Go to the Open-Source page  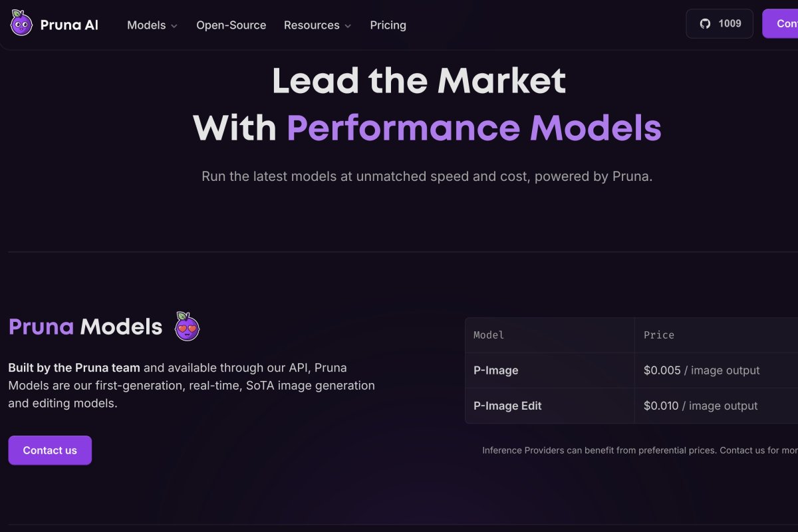tap(231, 25)
